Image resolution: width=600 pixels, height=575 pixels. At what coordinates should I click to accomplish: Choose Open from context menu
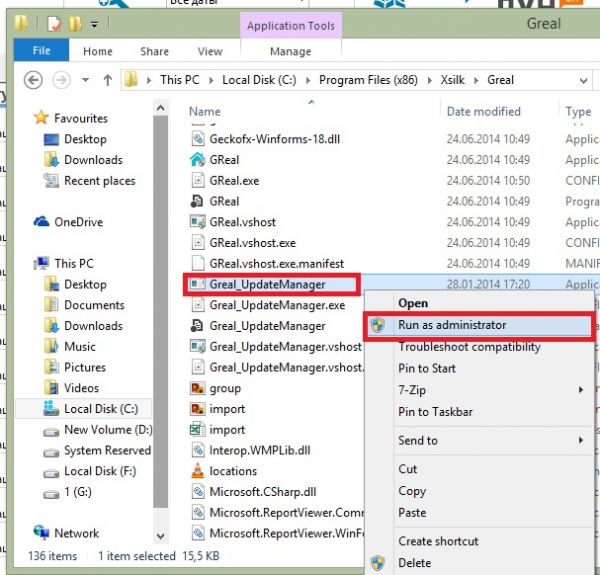coord(478,303)
